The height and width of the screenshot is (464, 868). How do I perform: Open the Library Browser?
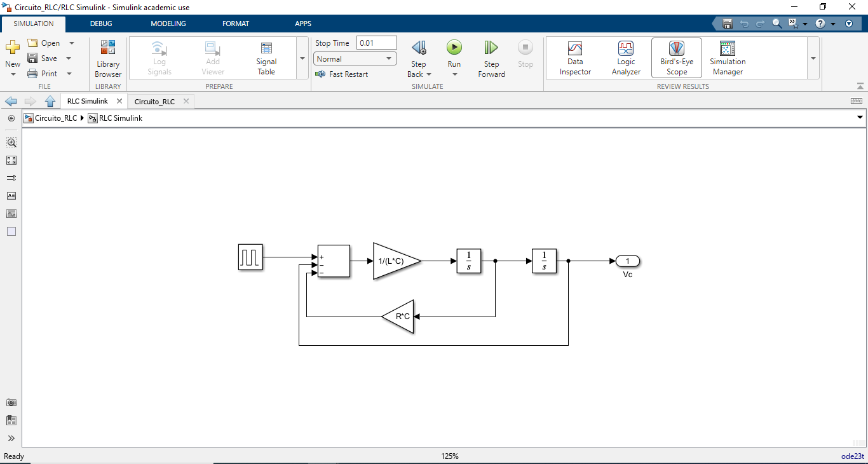[107, 57]
